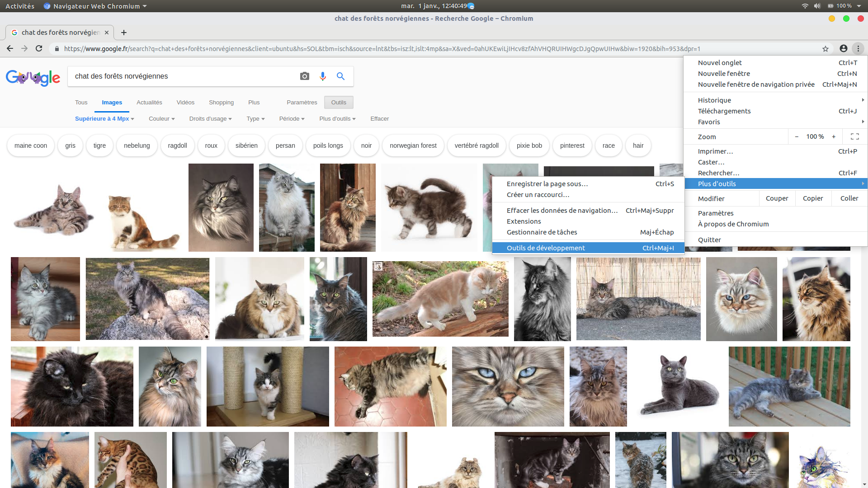Choose Nouvelle fenêtre de navigation privée
868x488 pixels.
[x=756, y=84]
